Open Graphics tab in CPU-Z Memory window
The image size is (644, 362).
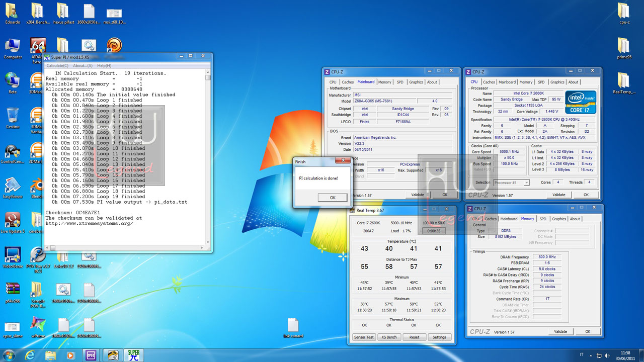559,219
